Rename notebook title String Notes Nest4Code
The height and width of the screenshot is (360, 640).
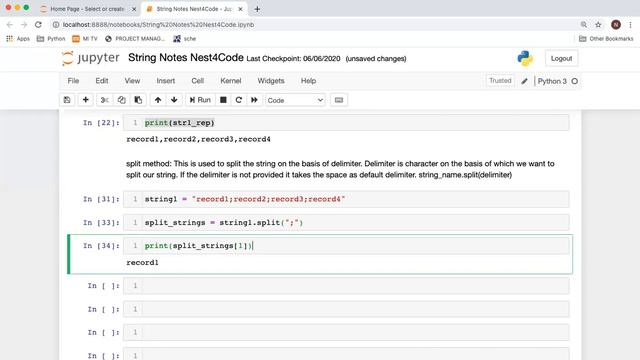[186, 58]
